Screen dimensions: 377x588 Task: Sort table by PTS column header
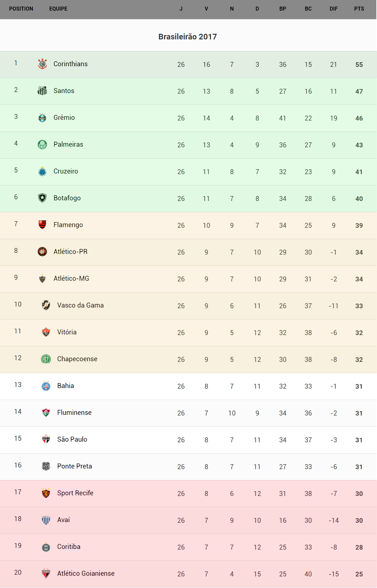359,9
